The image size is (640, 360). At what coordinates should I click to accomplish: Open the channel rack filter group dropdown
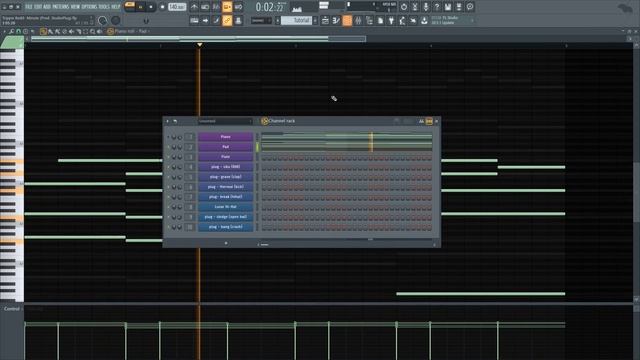(225, 121)
